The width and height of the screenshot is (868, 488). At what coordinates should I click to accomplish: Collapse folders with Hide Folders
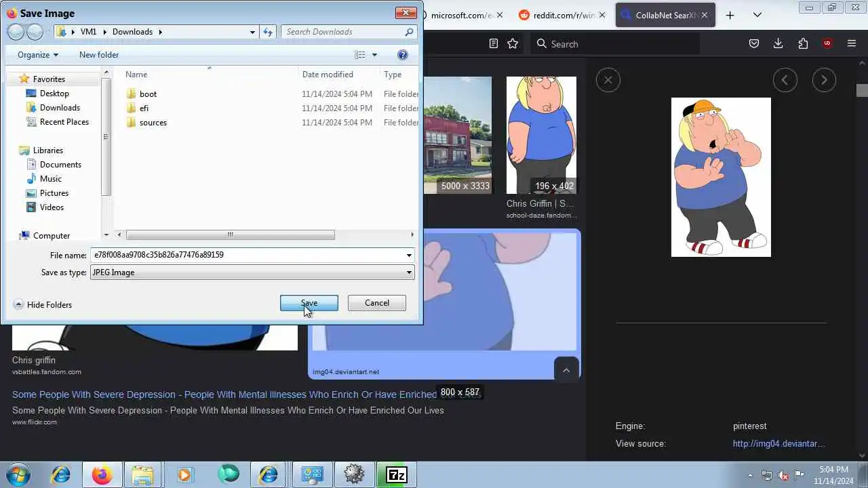coord(43,305)
